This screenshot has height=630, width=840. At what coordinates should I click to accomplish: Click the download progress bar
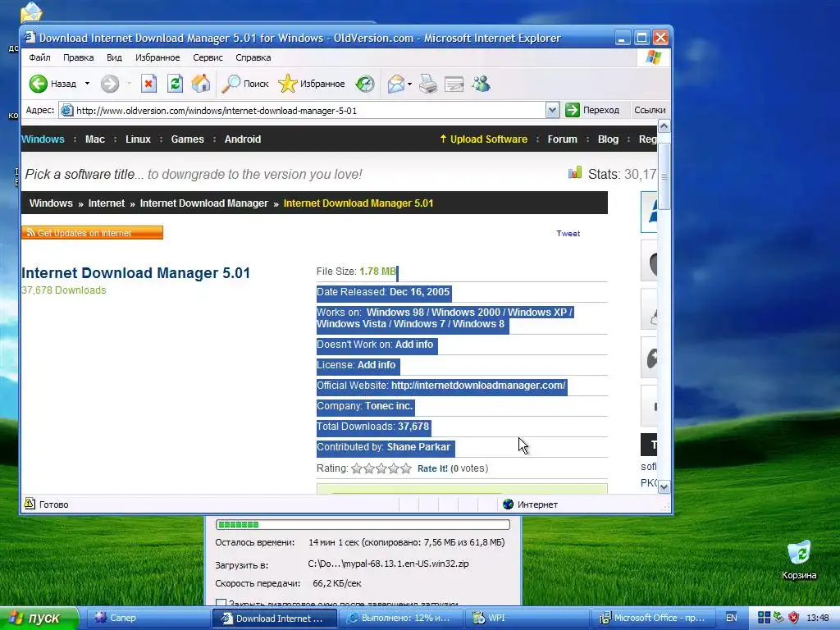click(x=363, y=524)
